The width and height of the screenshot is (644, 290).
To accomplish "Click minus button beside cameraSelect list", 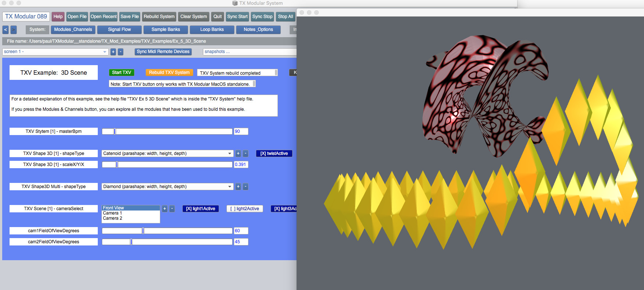I will point(172,209).
